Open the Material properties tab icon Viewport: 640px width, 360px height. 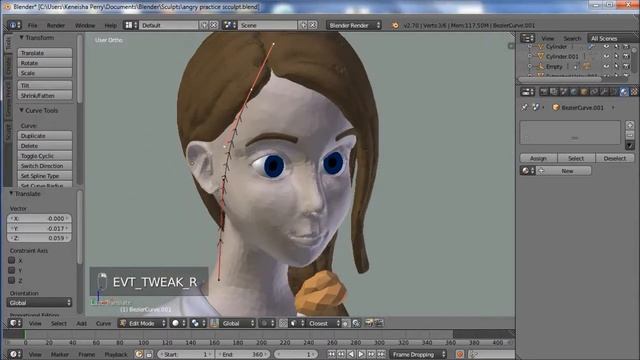(x=624, y=92)
